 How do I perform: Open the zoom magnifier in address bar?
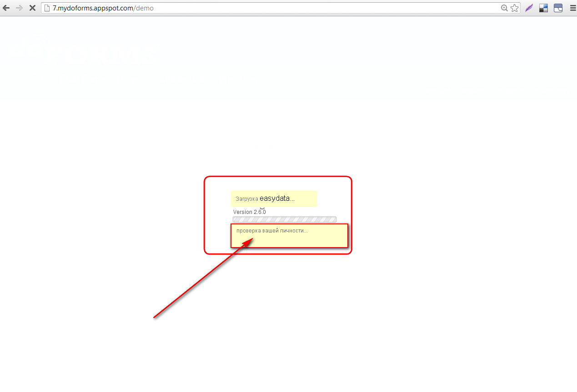pos(504,8)
